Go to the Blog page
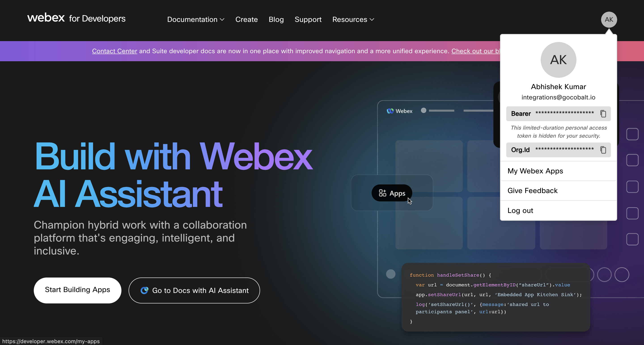The height and width of the screenshot is (345, 644). (276, 19)
